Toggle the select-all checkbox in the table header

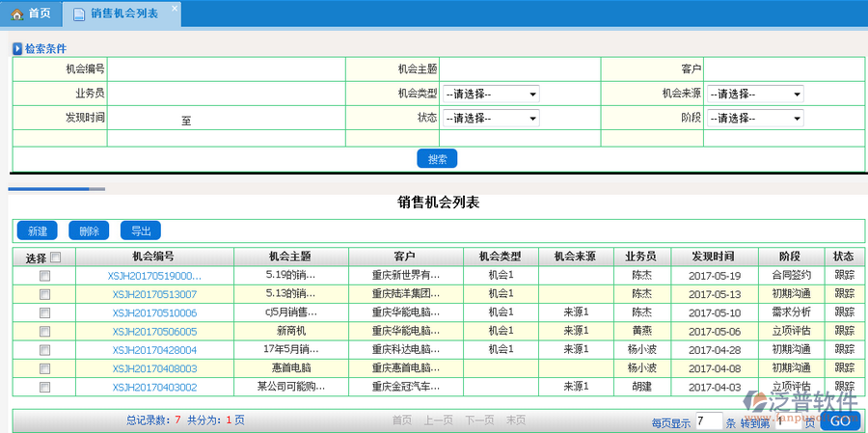[x=55, y=257]
